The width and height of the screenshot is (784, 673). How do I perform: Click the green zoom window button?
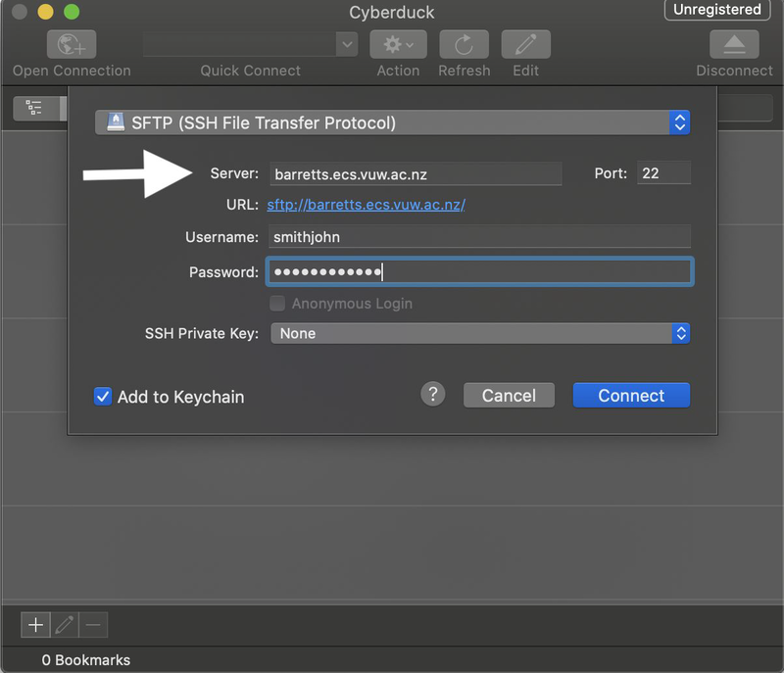tap(72, 12)
